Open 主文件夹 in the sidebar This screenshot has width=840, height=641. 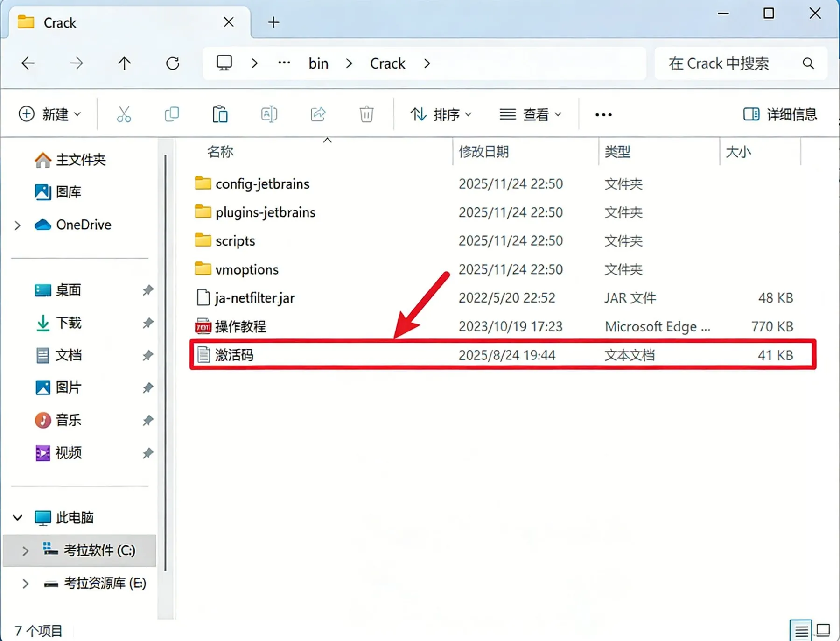70,160
